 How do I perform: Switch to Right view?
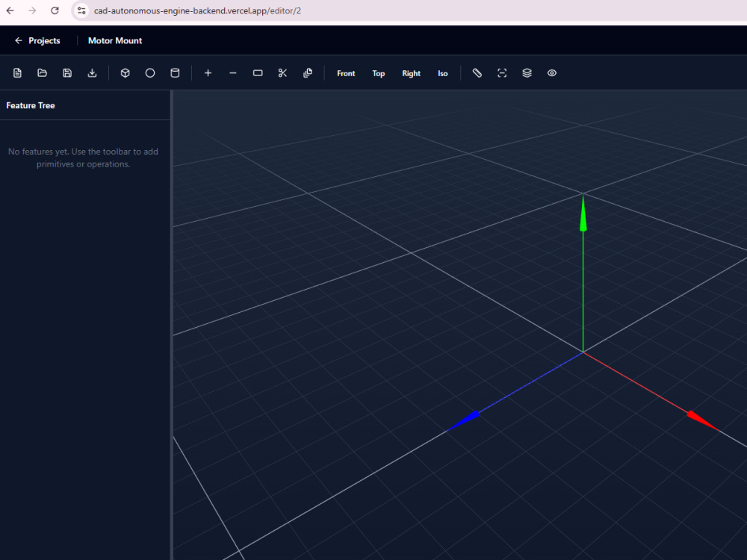pyautogui.click(x=411, y=73)
